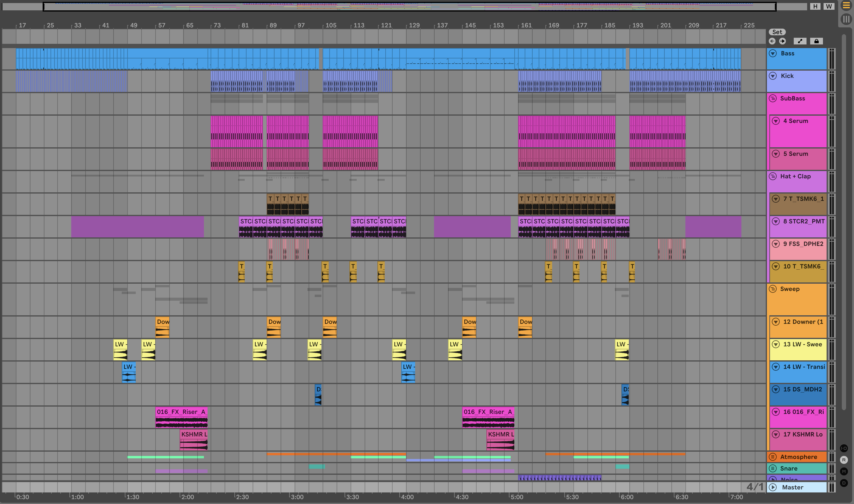This screenshot has height=504, width=854.
Task: Switch to Session view using the vertical-bars icon
Action: pos(846,19)
